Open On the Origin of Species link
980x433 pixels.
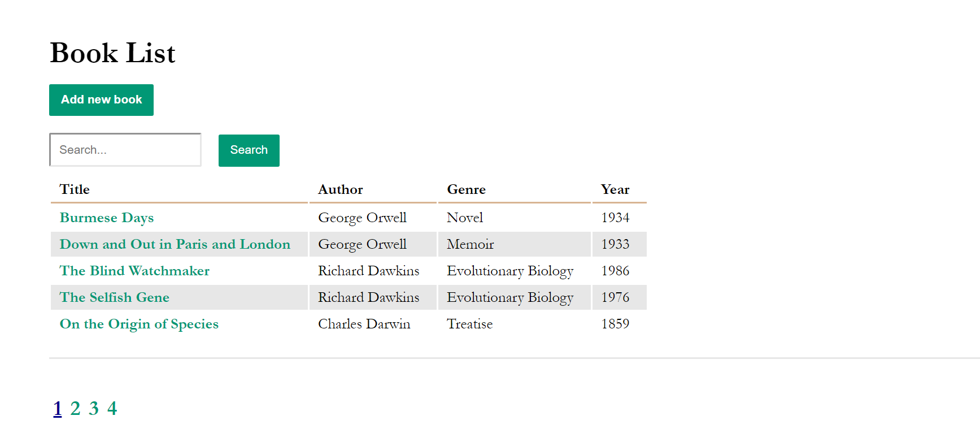point(139,324)
